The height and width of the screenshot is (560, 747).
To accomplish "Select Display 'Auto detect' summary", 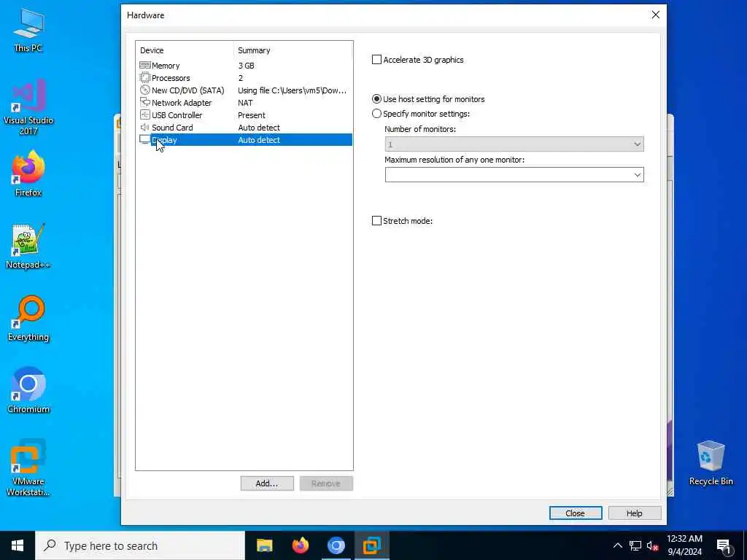I will (x=259, y=140).
